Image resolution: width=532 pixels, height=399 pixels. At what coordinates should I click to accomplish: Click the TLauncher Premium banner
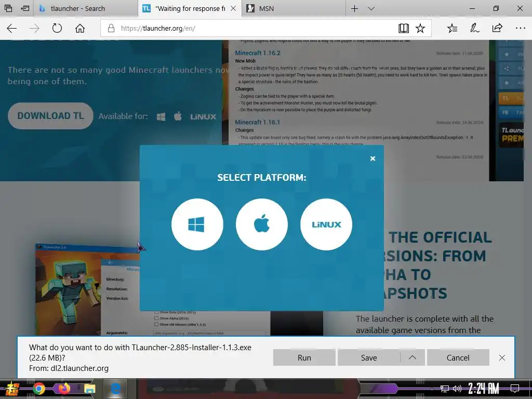coord(511,135)
